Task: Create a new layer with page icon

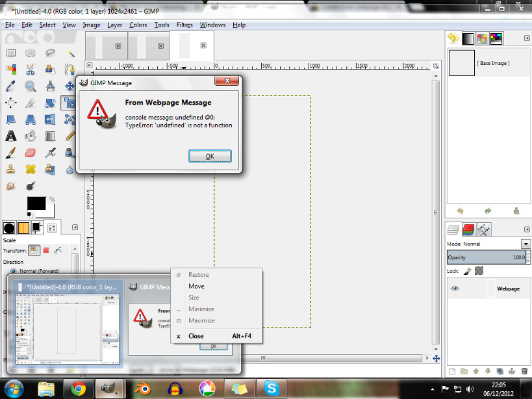Action: (x=452, y=371)
